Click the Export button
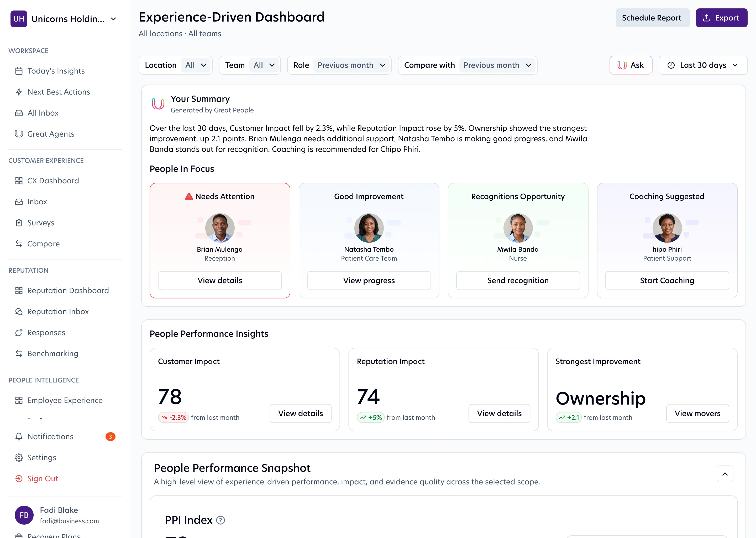756x538 pixels. click(x=722, y=18)
